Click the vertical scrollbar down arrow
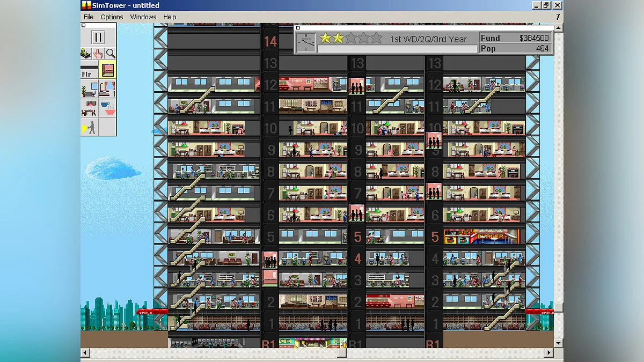This screenshot has width=644, height=362. tap(558, 343)
